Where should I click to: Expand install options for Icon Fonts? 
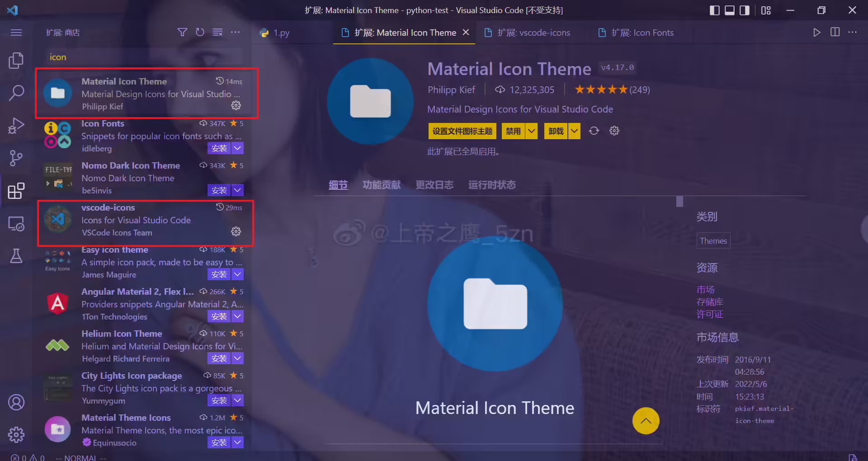237,148
